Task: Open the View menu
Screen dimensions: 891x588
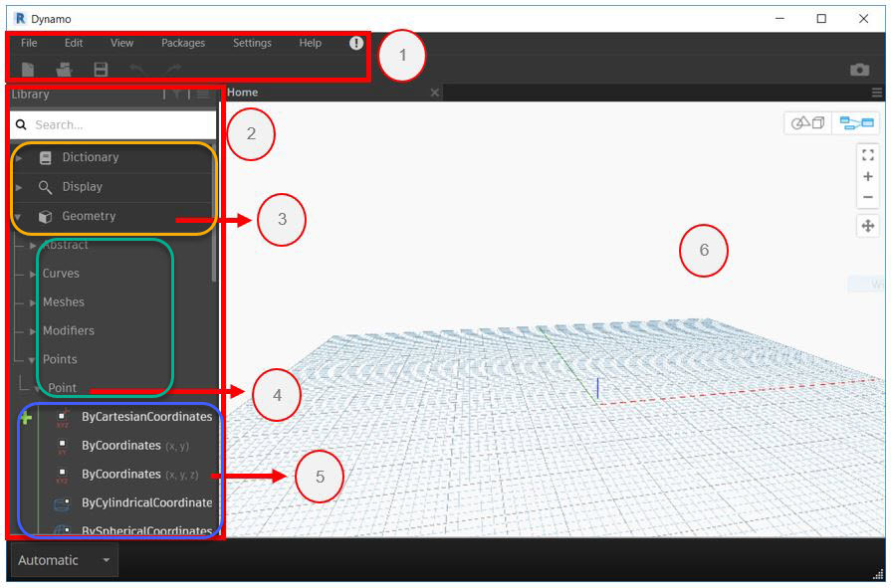Action: click(x=121, y=43)
